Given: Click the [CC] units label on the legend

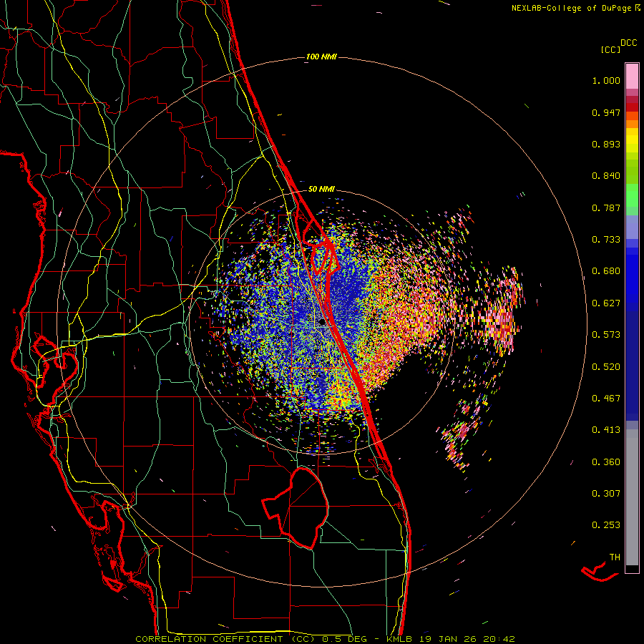Looking at the screenshot, I should coord(611,49).
